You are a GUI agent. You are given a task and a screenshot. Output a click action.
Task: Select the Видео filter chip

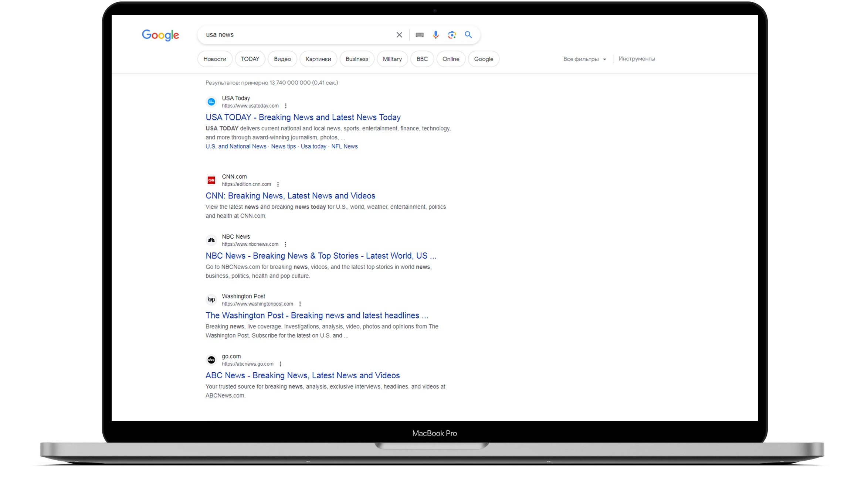(282, 59)
